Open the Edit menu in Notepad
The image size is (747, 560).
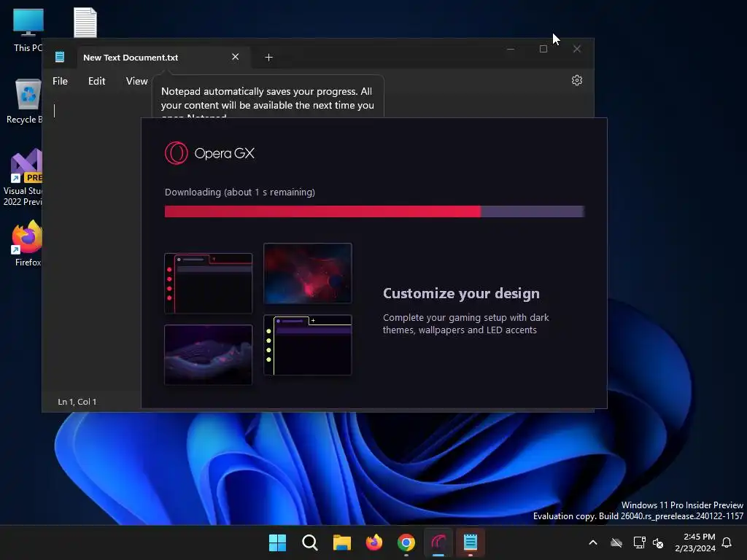[97, 81]
